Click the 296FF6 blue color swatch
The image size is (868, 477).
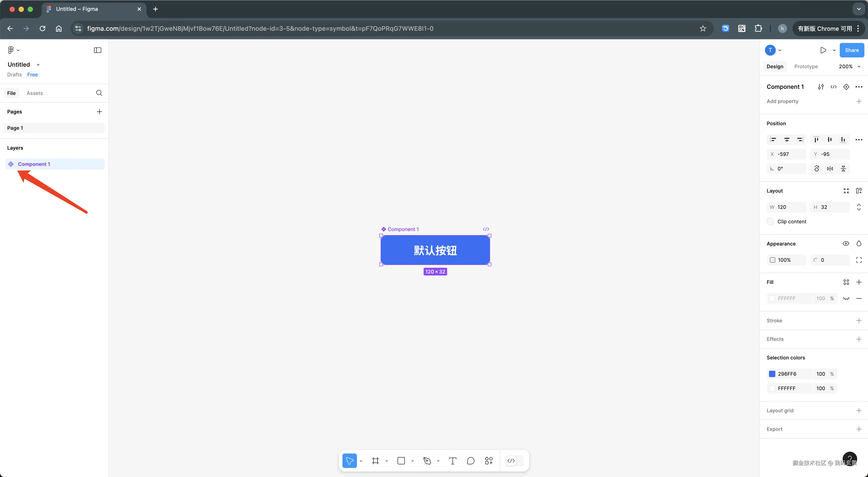(772, 373)
